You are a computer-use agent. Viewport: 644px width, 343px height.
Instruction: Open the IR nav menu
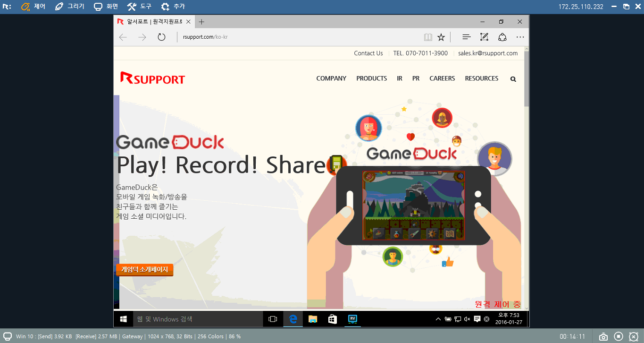pos(400,78)
